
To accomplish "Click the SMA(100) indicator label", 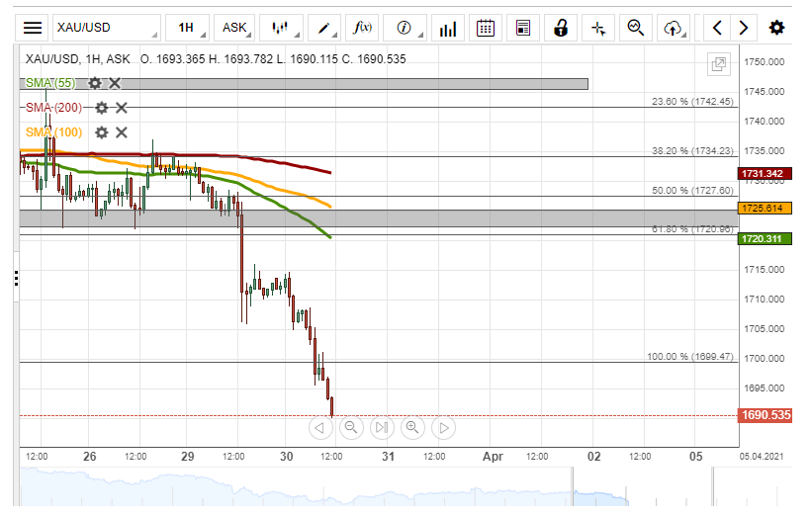I will click(53, 132).
